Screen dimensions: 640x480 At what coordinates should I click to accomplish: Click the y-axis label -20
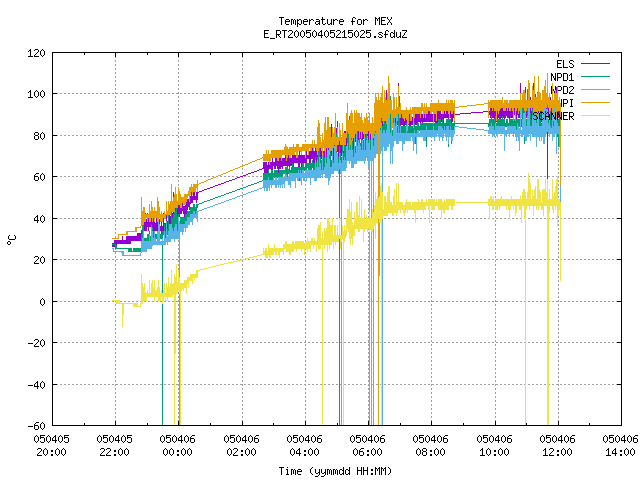click(x=36, y=343)
